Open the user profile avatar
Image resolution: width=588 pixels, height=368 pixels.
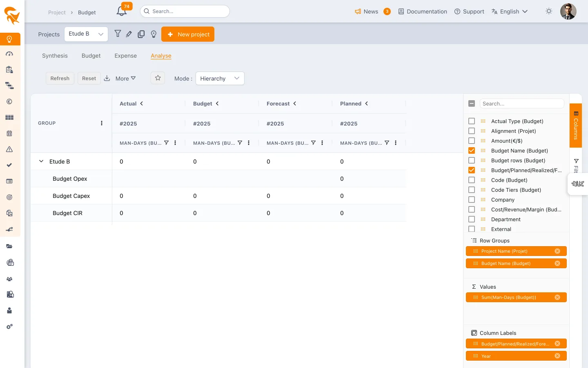point(568,11)
